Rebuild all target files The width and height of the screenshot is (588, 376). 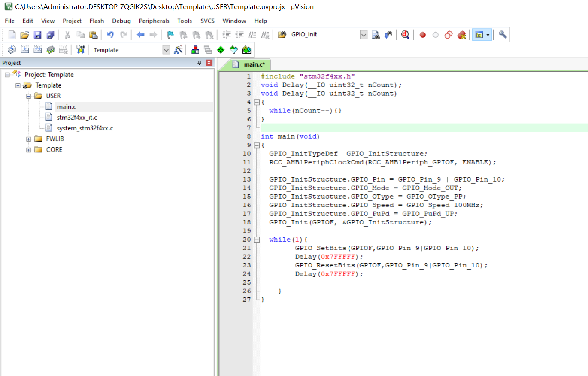click(38, 50)
